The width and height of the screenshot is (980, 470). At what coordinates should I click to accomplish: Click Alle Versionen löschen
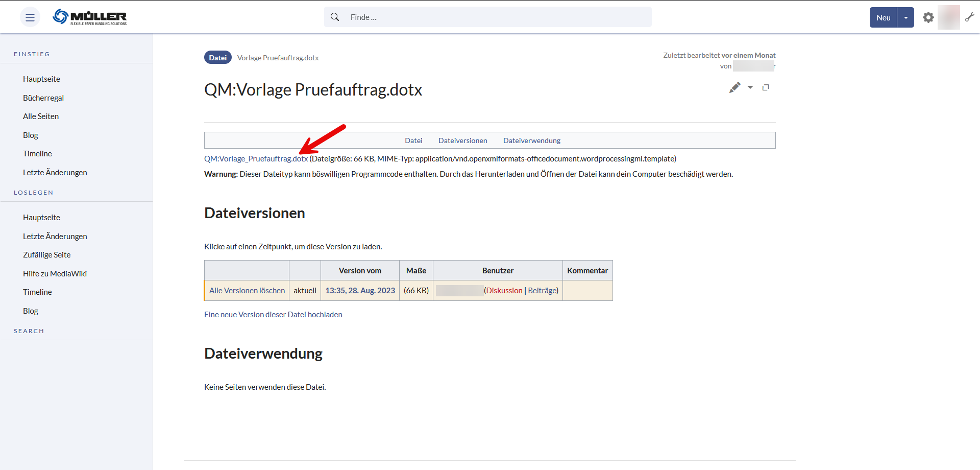[x=247, y=291]
